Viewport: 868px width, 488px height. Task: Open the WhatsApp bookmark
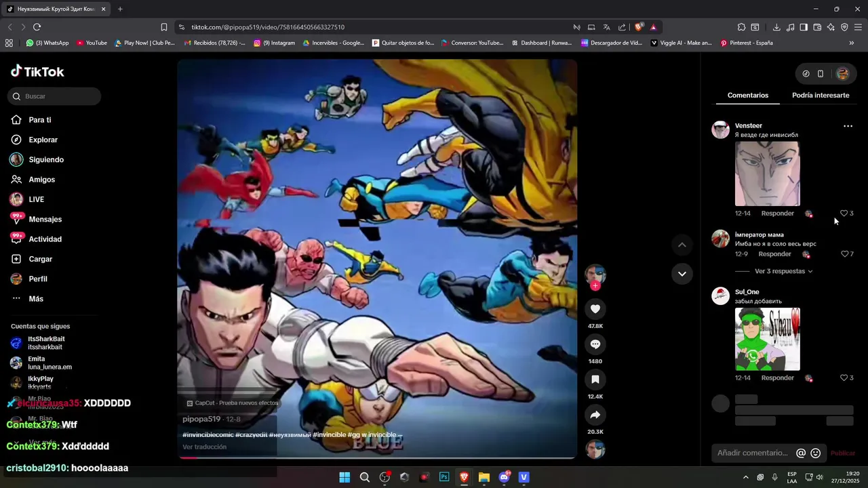pyautogui.click(x=47, y=43)
